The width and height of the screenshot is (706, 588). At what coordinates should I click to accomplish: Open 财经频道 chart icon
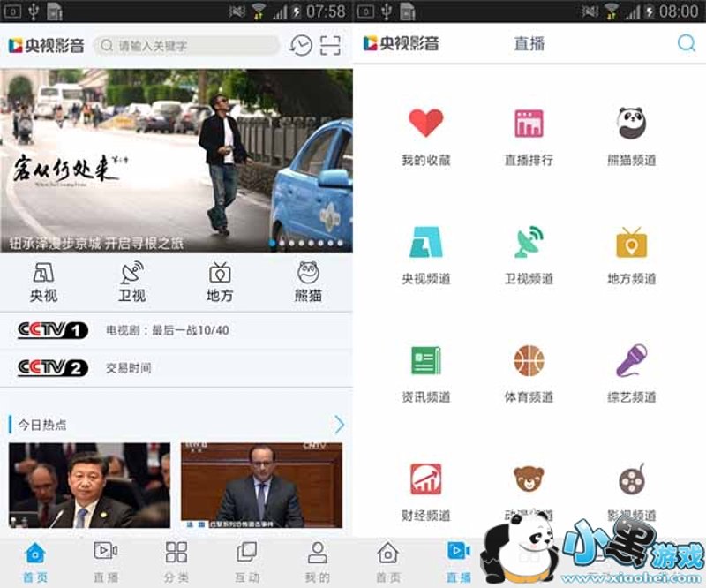426,479
